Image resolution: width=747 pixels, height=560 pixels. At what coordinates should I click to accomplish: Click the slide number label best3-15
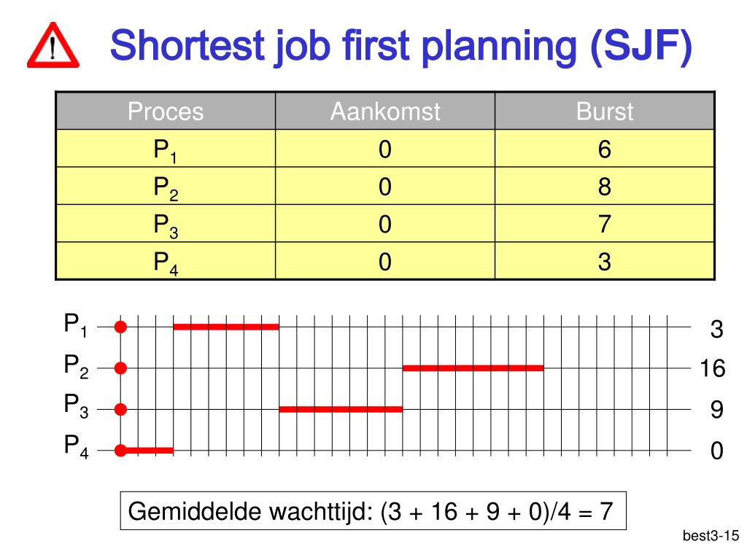pyautogui.click(x=711, y=536)
